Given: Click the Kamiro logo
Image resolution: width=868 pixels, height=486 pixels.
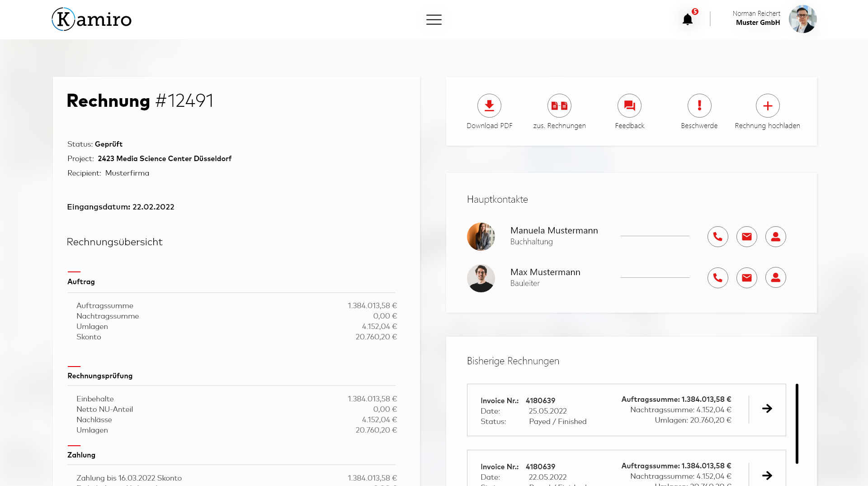Looking at the screenshot, I should point(91,19).
